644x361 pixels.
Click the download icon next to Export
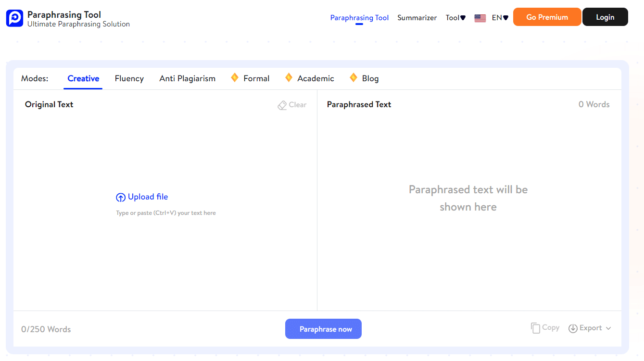point(573,328)
